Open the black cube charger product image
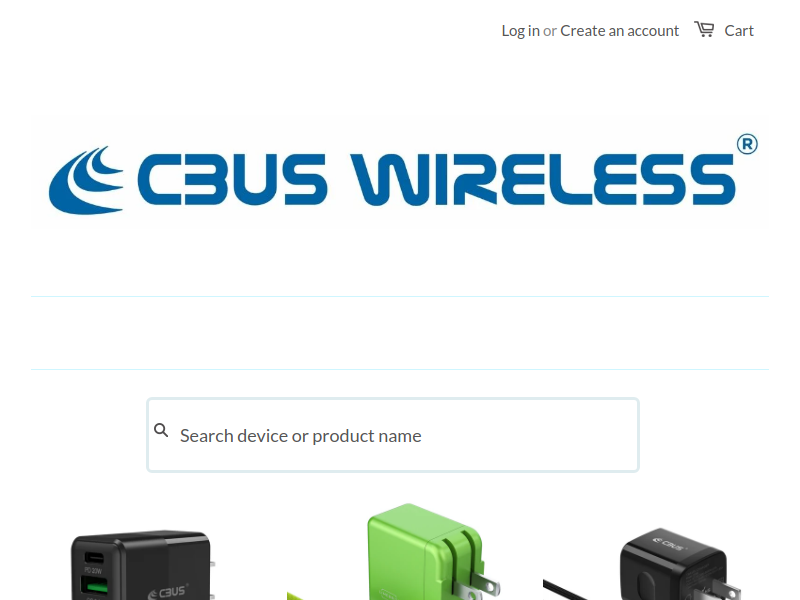Image resolution: width=800 pixels, height=600 pixels. [679, 564]
